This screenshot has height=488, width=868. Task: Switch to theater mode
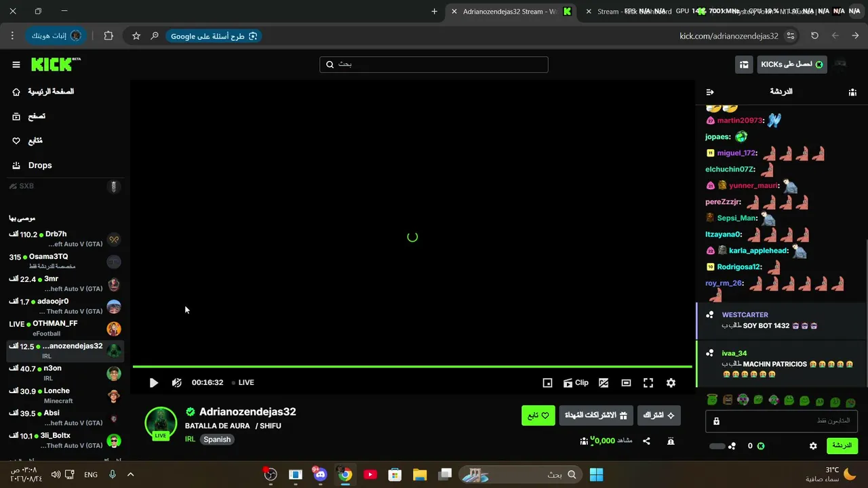click(626, 383)
